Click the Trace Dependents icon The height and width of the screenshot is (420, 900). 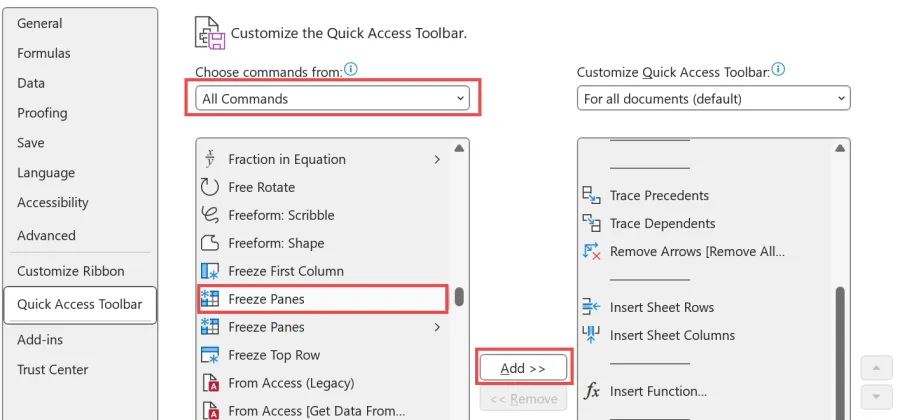pos(591,223)
